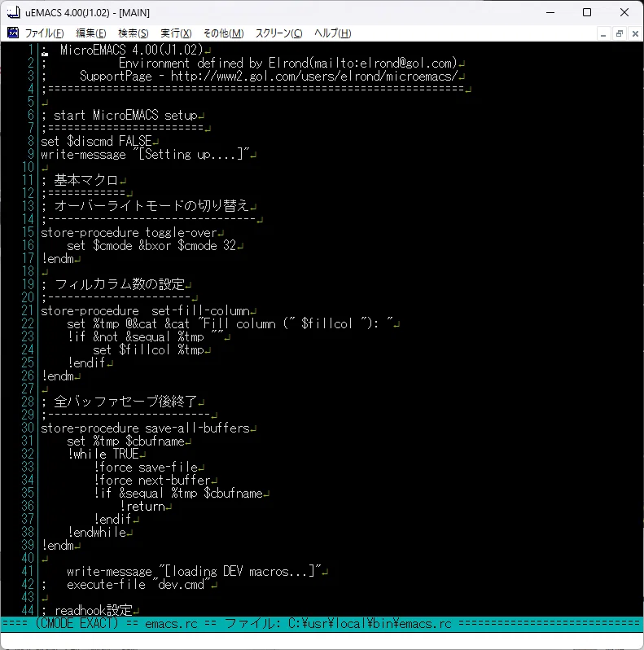
Task: Open the 編集(E) menu
Action: 90,33
